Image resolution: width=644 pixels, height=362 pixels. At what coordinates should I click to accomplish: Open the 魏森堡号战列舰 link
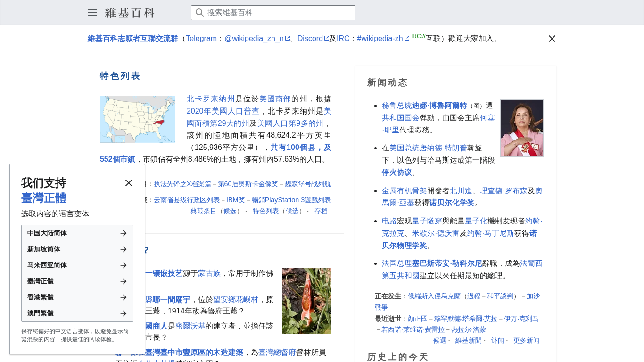click(308, 184)
